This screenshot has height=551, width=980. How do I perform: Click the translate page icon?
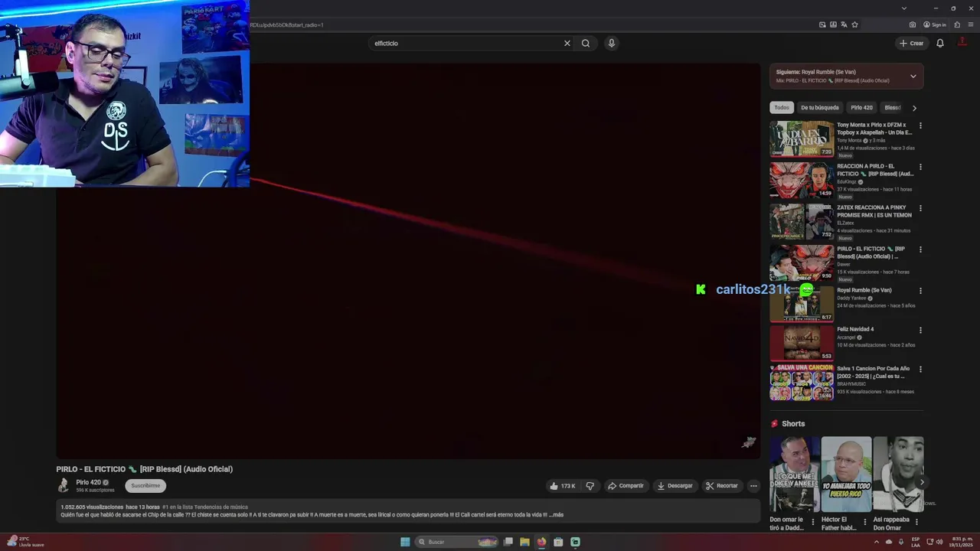pos(844,24)
